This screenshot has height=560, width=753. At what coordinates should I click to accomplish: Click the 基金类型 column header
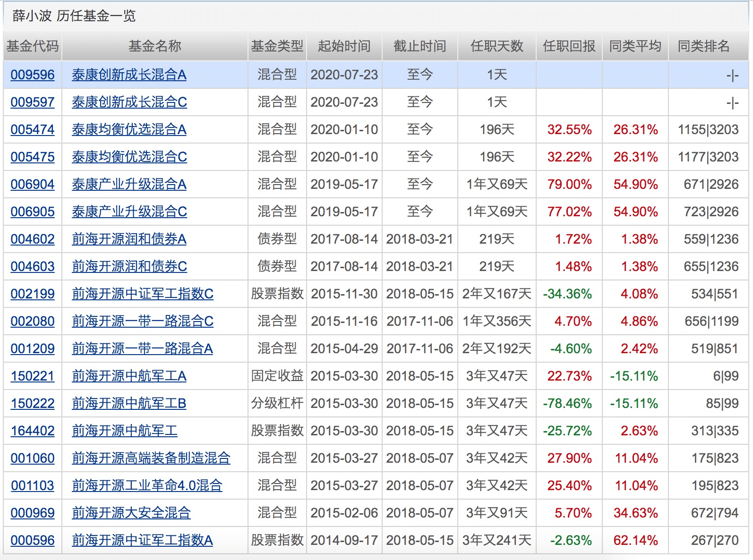pyautogui.click(x=277, y=46)
